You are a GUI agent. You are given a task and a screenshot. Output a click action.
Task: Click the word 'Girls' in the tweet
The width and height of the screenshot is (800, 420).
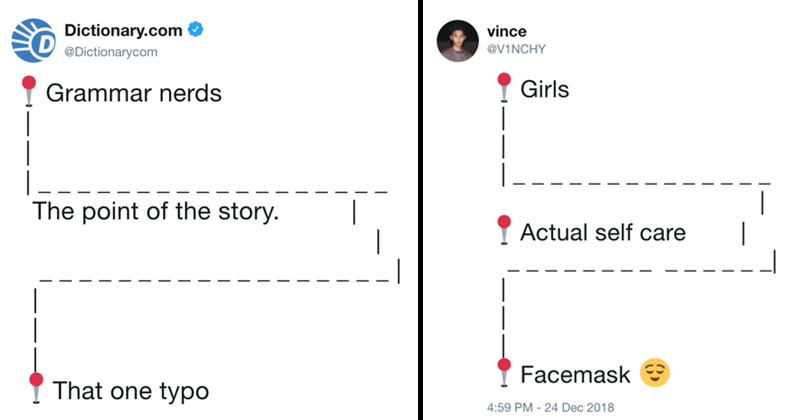tap(544, 90)
